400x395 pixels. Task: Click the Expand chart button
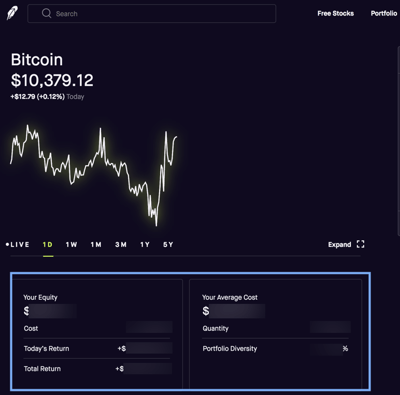(x=346, y=244)
